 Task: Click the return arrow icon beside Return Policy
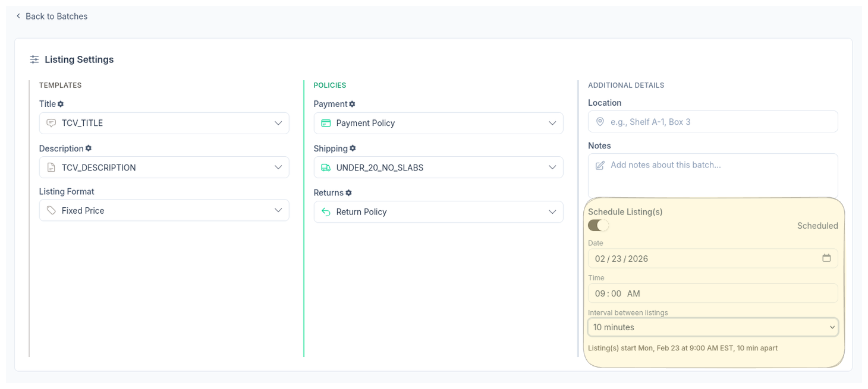325,211
